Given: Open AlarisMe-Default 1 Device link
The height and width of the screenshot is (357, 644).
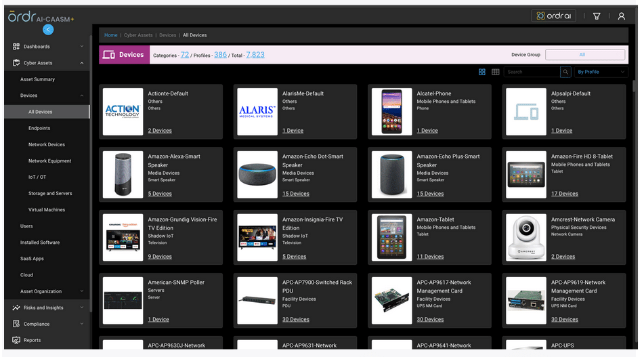Looking at the screenshot, I should [293, 131].
